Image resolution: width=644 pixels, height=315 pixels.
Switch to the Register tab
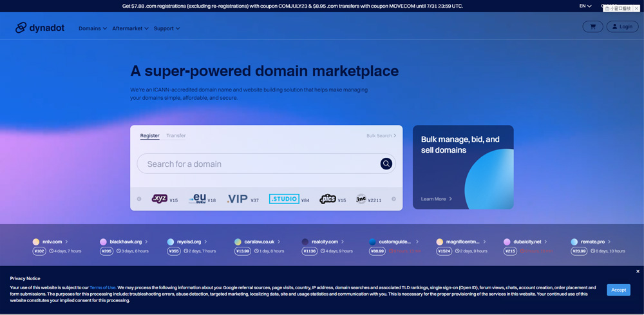(x=149, y=136)
